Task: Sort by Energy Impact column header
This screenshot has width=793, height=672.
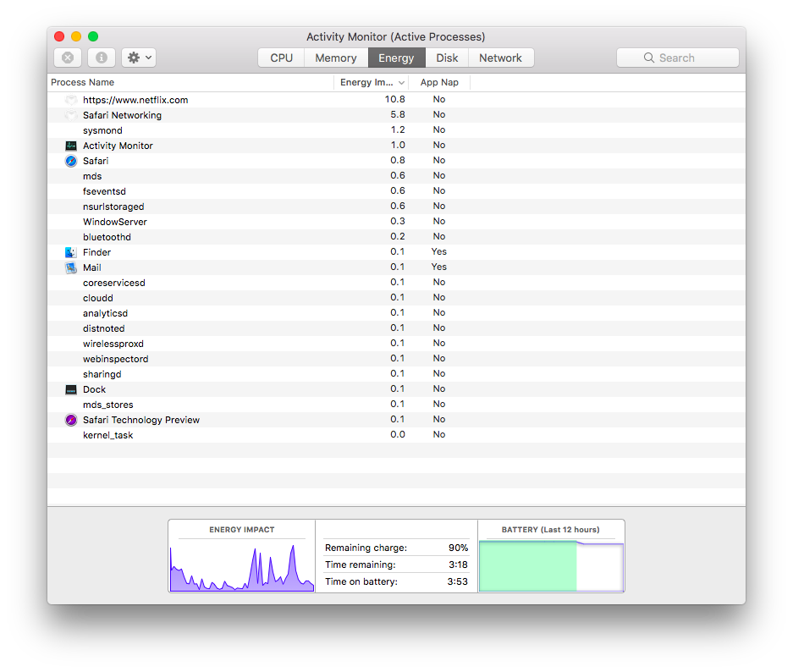Action: pyautogui.click(x=372, y=82)
